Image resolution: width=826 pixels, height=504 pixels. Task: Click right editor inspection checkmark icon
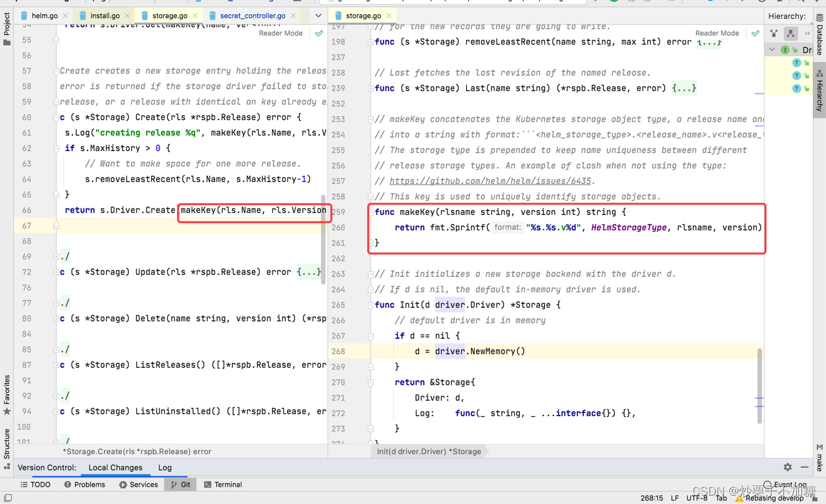tap(755, 33)
